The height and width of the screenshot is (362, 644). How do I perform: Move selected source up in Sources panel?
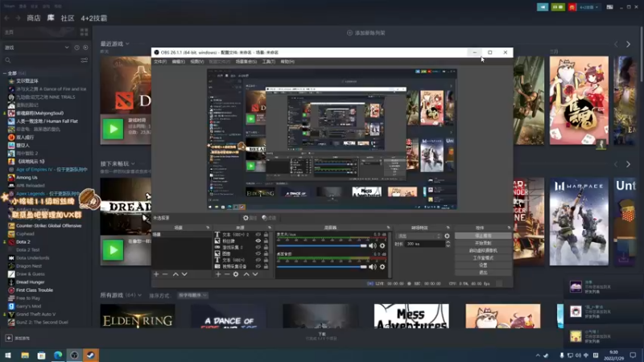click(246, 274)
